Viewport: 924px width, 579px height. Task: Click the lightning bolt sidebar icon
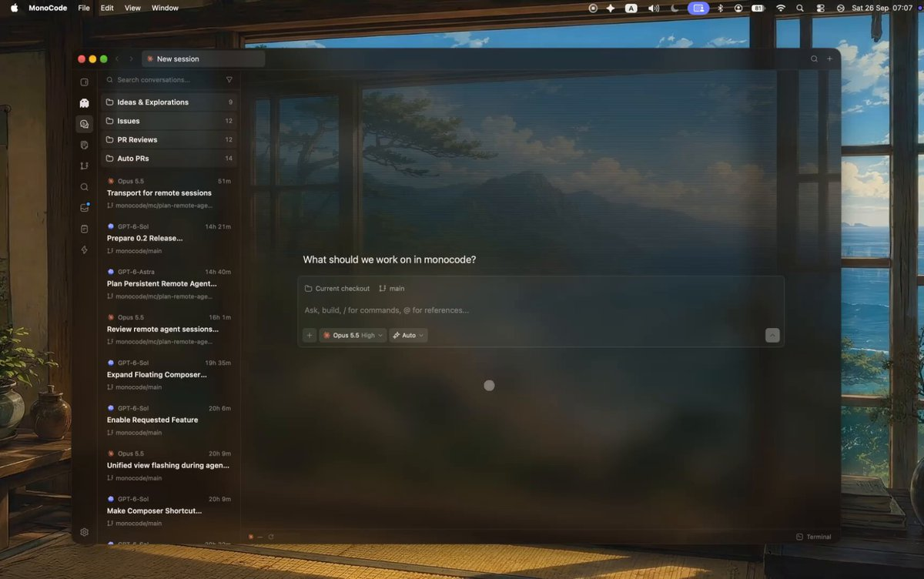(85, 249)
